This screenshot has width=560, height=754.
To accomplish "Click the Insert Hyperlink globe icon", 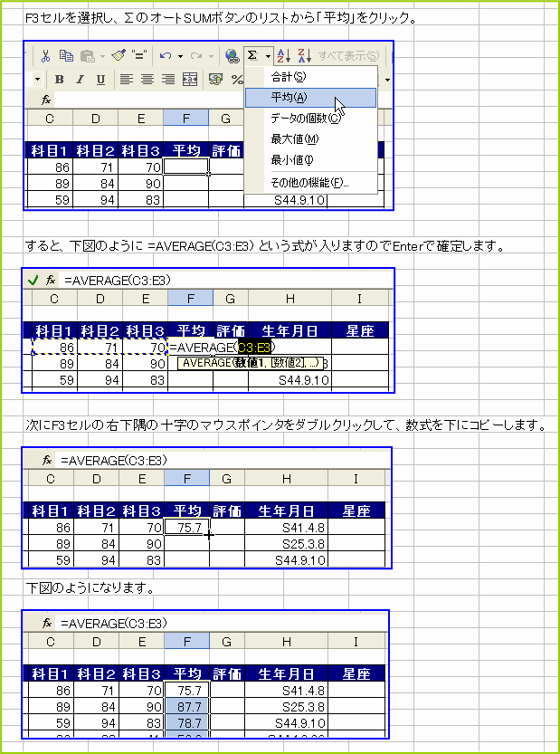I will 233,56.
